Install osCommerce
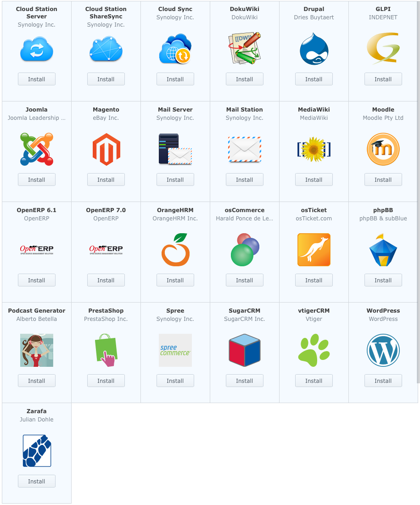 coord(245,280)
